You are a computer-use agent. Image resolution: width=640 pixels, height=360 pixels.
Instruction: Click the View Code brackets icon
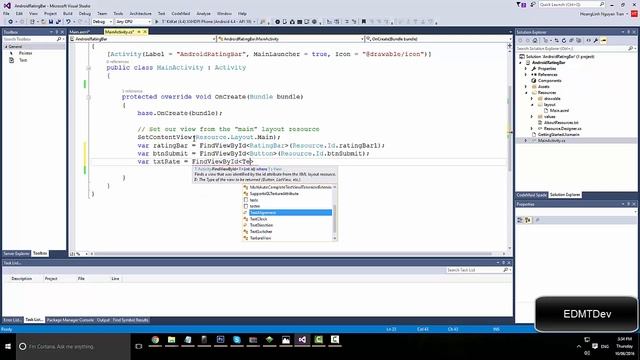click(x=589, y=40)
